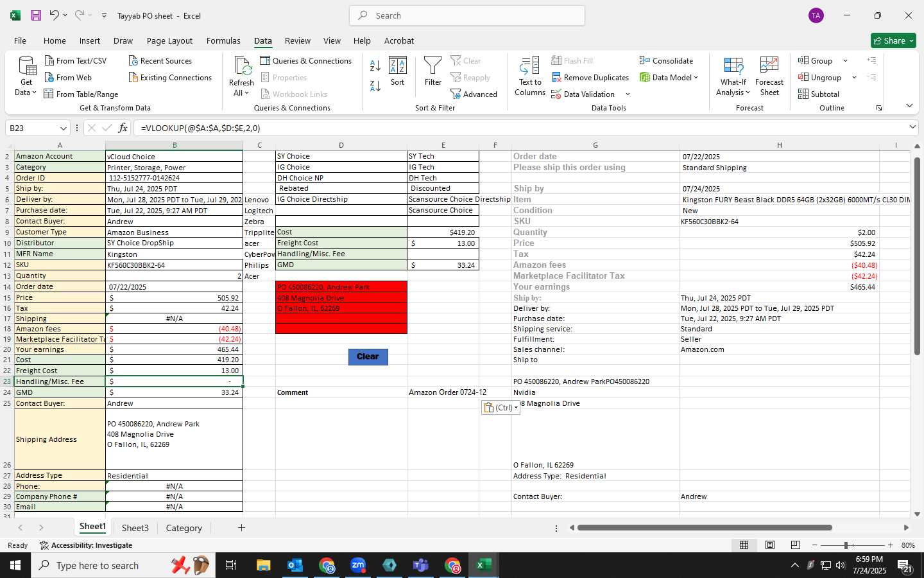Open the File menu
This screenshot has width=924, height=578.
tap(21, 40)
